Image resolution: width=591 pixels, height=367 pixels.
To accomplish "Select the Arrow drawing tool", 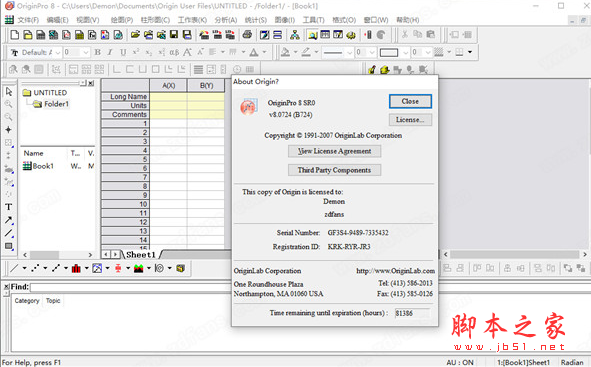I will coord(9,220).
